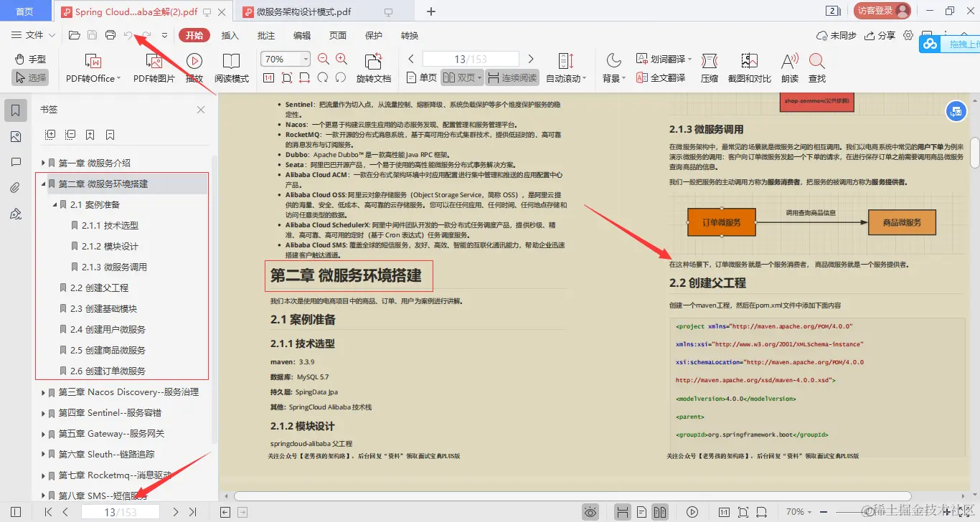The width and height of the screenshot is (980, 522).
Task: Launch the 截图和对比 screenshot tool
Action: click(x=749, y=67)
